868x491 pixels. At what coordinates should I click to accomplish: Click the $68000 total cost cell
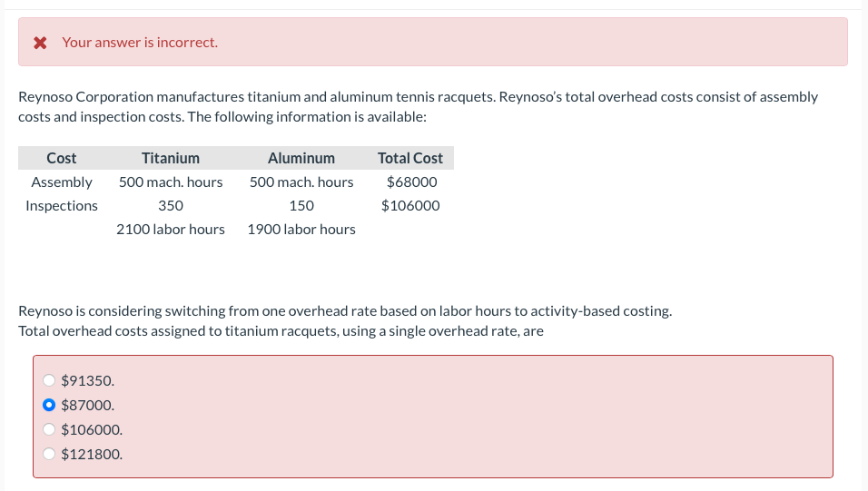tap(411, 182)
